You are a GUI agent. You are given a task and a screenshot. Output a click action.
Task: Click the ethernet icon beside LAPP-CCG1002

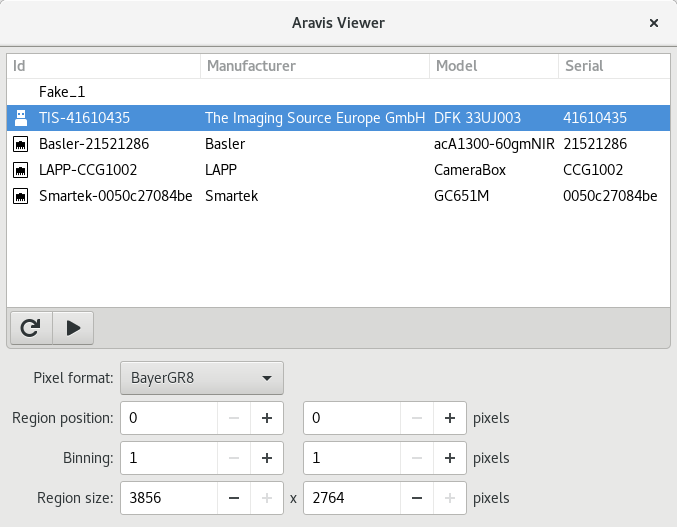(x=20, y=170)
